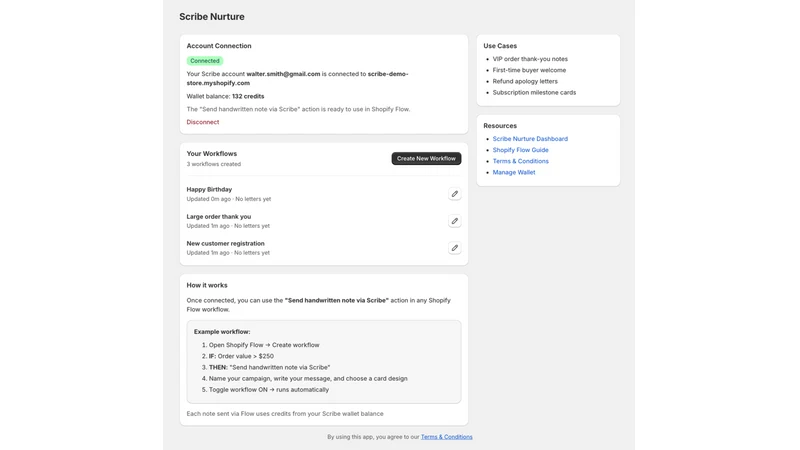Click the Example workflow: label
Image resolution: width=800 pixels, height=450 pixels.
click(x=222, y=332)
